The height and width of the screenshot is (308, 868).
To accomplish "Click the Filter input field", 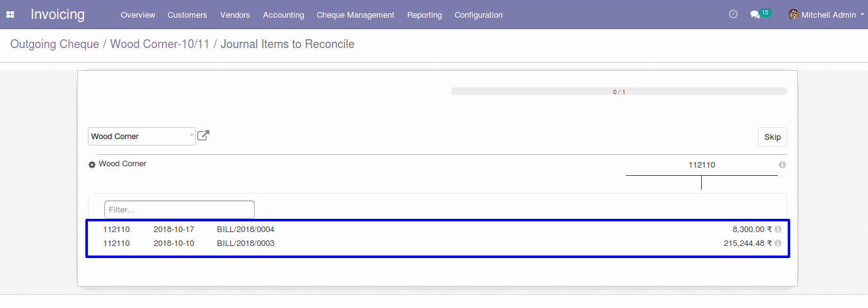I will tap(180, 209).
